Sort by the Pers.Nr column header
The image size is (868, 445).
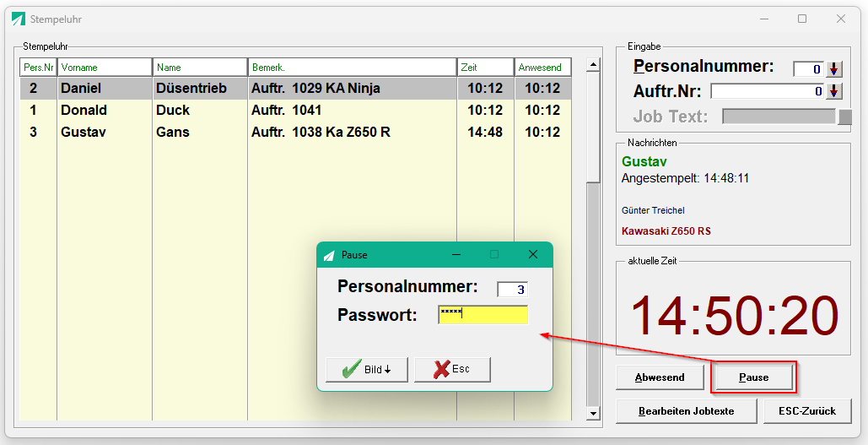coord(38,67)
